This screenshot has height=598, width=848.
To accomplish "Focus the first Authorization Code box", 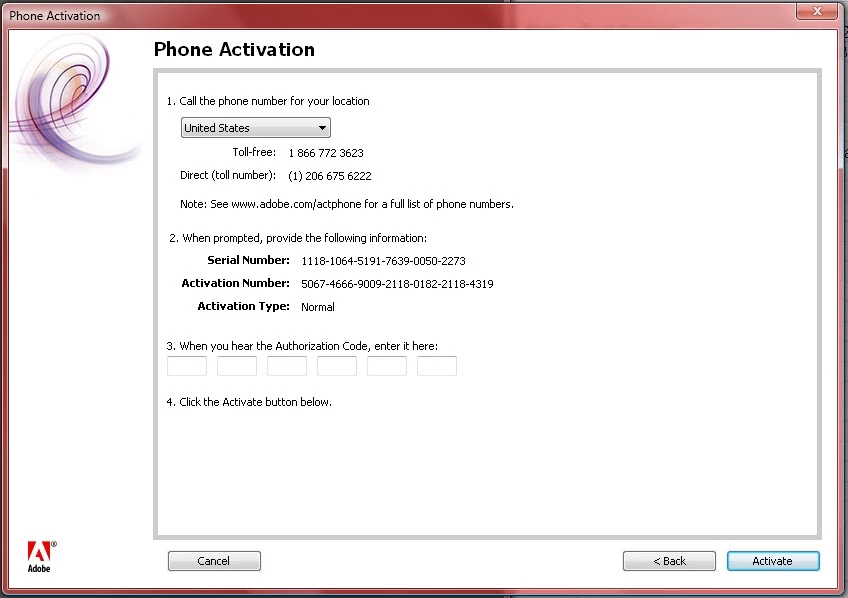I will (187, 366).
